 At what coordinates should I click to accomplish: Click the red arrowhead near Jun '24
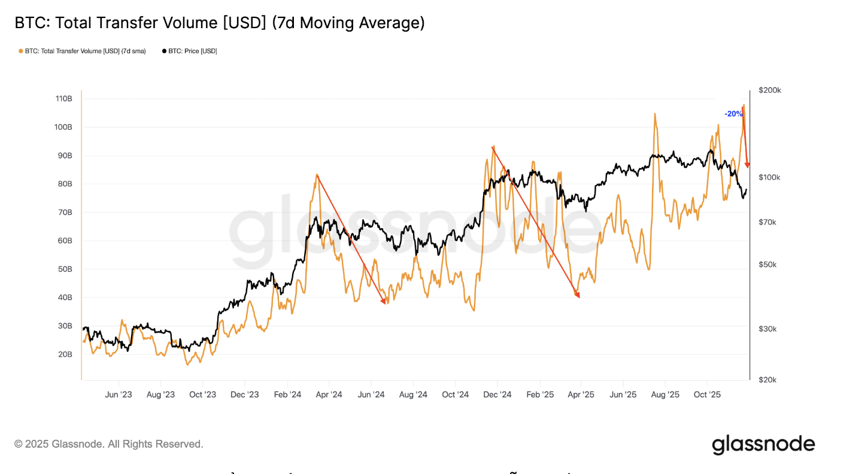pyautogui.click(x=384, y=301)
